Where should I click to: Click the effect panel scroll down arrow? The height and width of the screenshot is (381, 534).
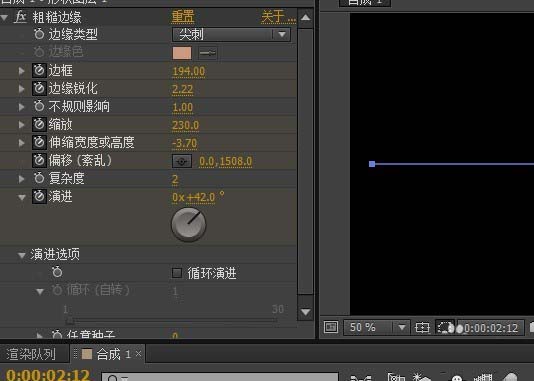[305, 312]
